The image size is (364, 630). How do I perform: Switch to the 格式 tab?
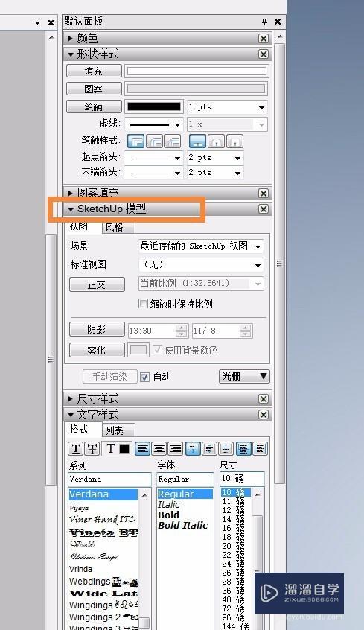click(x=79, y=429)
